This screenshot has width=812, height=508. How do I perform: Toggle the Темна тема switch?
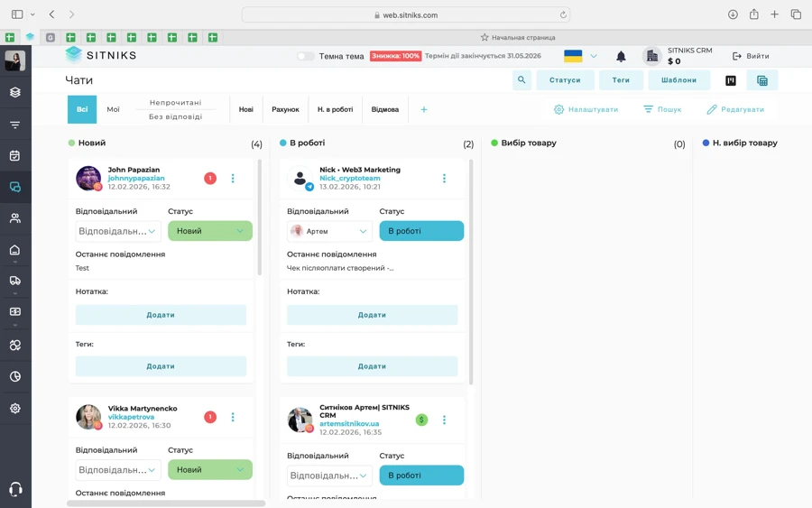306,56
